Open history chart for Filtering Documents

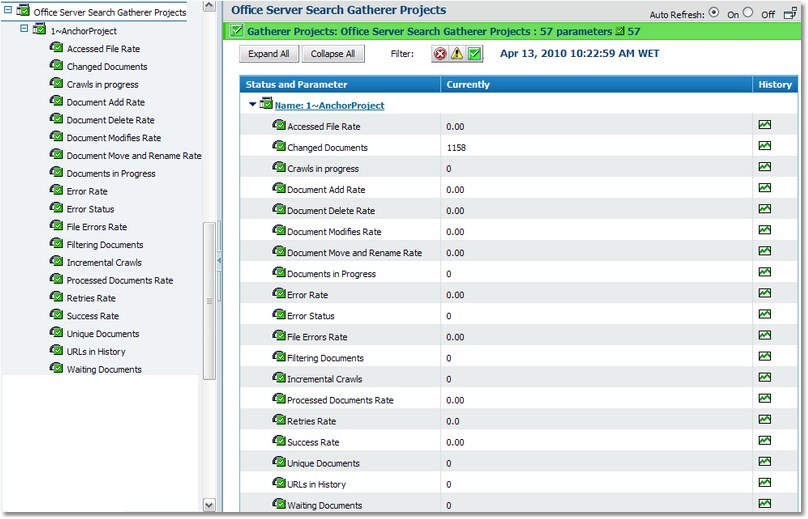tap(765, 357)
